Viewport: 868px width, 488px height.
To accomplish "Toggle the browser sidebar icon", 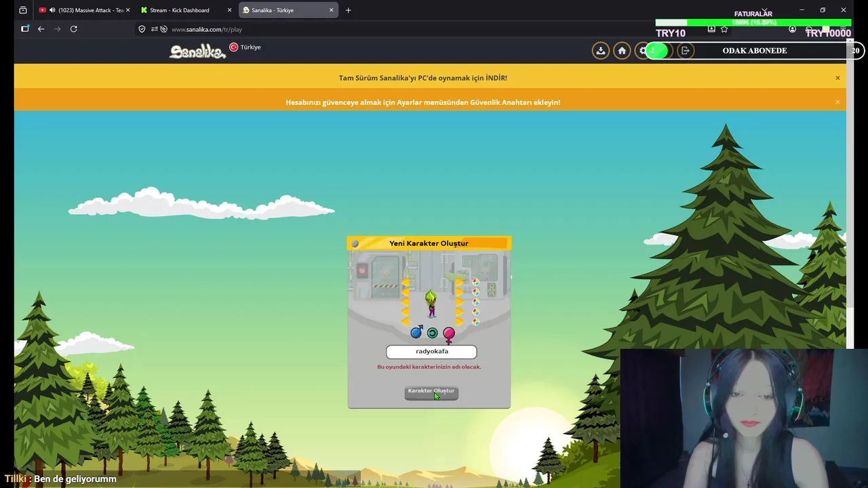I will click(24, 29).
